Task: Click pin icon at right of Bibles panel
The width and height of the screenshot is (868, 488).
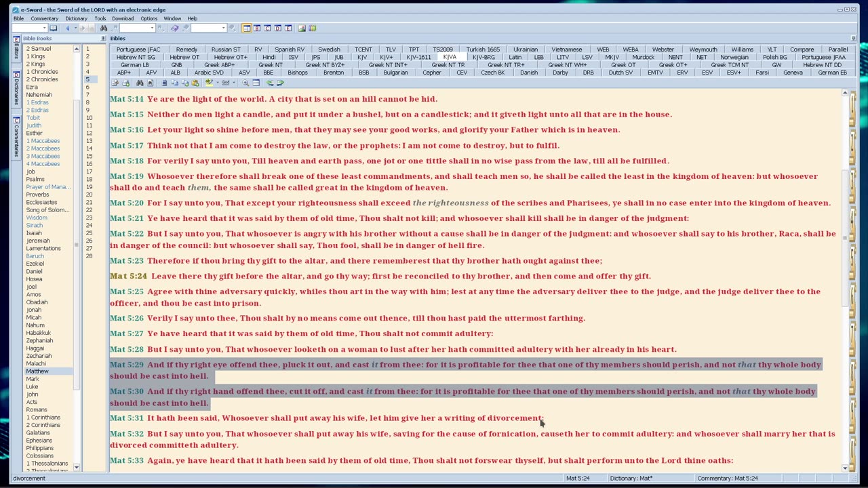Action: point(853,39)
